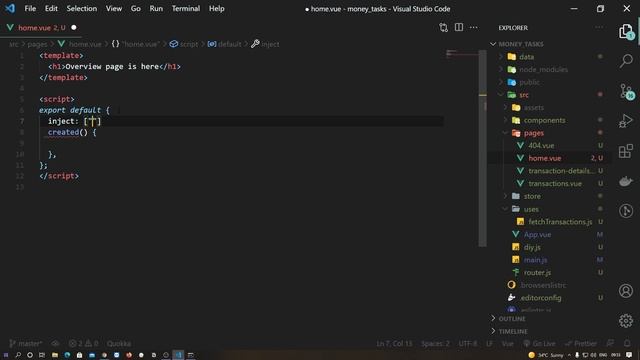Open the Explorer view in activity bar
640x360 pixels.
pos(626,31)
